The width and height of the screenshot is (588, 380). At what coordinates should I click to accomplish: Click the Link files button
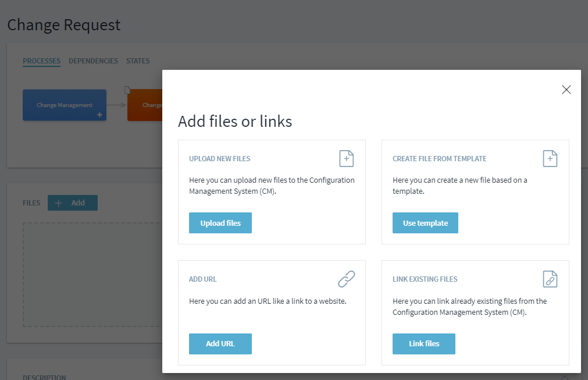[x=424, y=344]
